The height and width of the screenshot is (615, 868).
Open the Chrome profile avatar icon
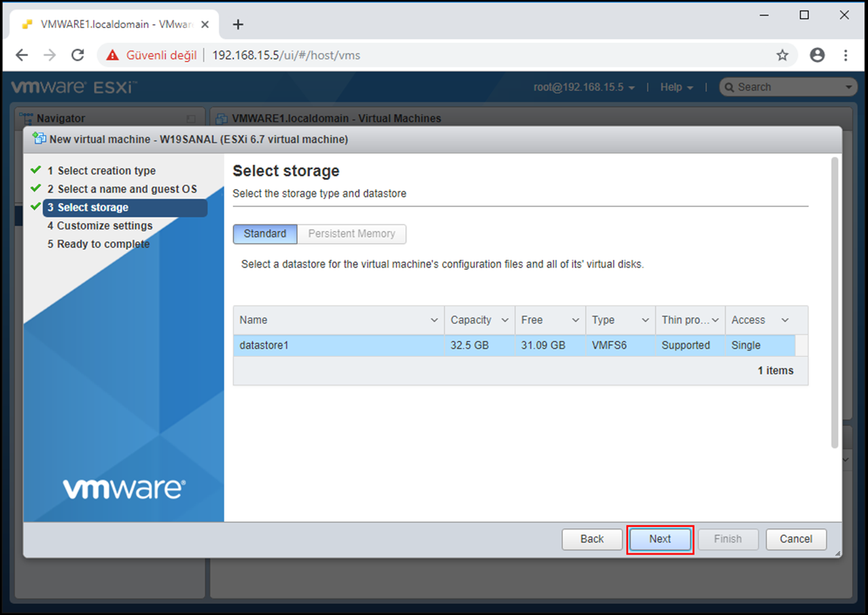tap(817, 55)
